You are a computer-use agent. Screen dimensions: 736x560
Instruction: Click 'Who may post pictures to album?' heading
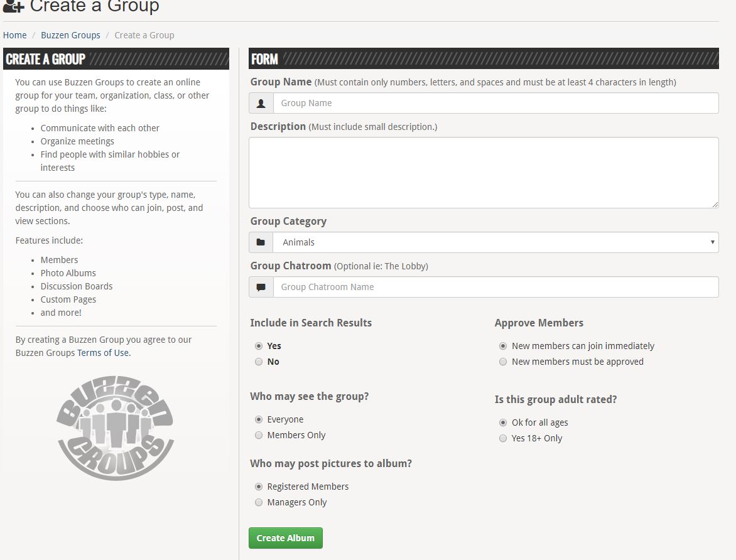tap(331, 464)
